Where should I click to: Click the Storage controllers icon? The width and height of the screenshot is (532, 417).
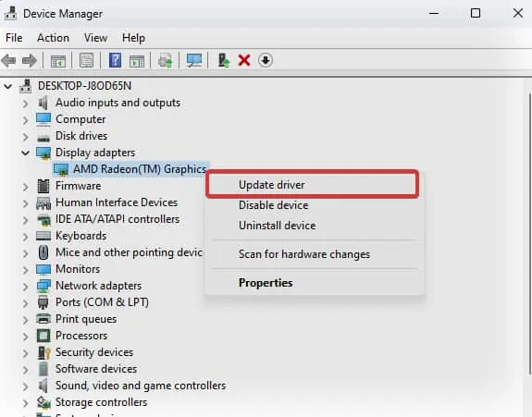click(43, 402)
